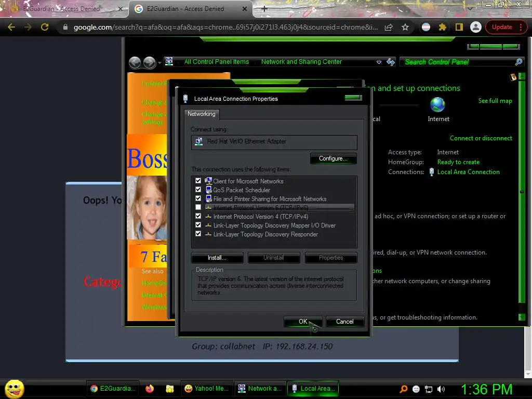Click the red and white extension icon in toolbar
This screenshot has width=532, height=399.
click(426, 27)
